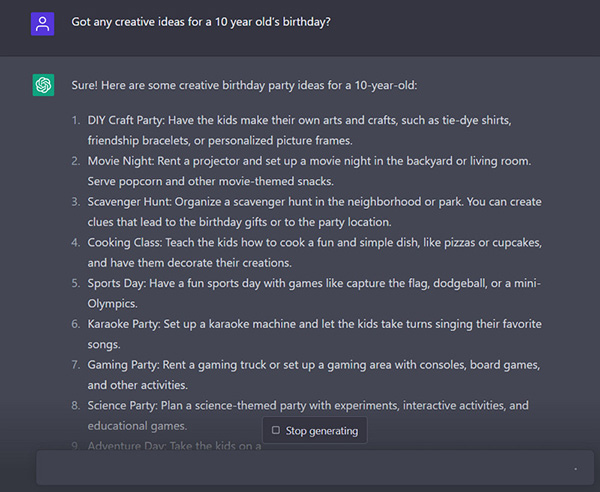Click the 'Serve popcorn' text line

click(x=210, y=181)
